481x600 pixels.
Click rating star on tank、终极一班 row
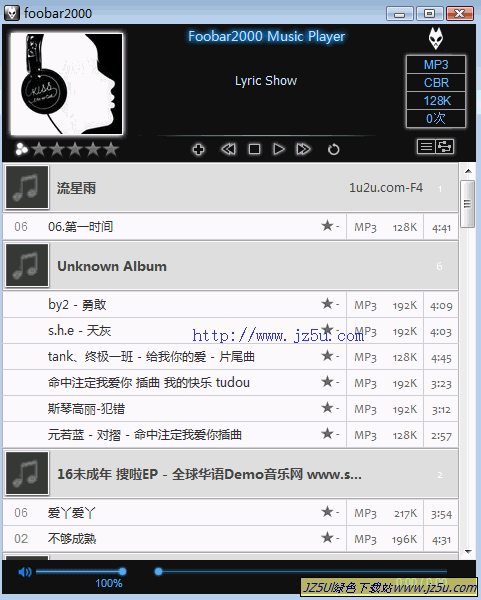pyautogui.click(x=327, y=356)
